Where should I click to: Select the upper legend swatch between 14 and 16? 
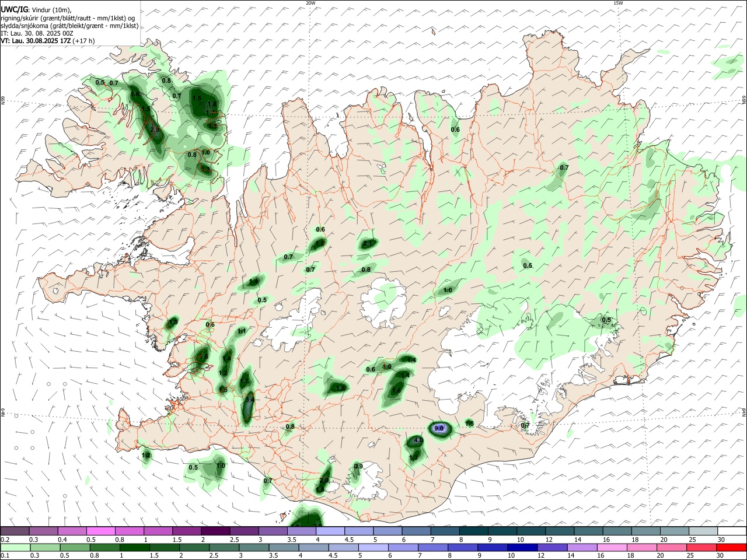tap(587, 531)
